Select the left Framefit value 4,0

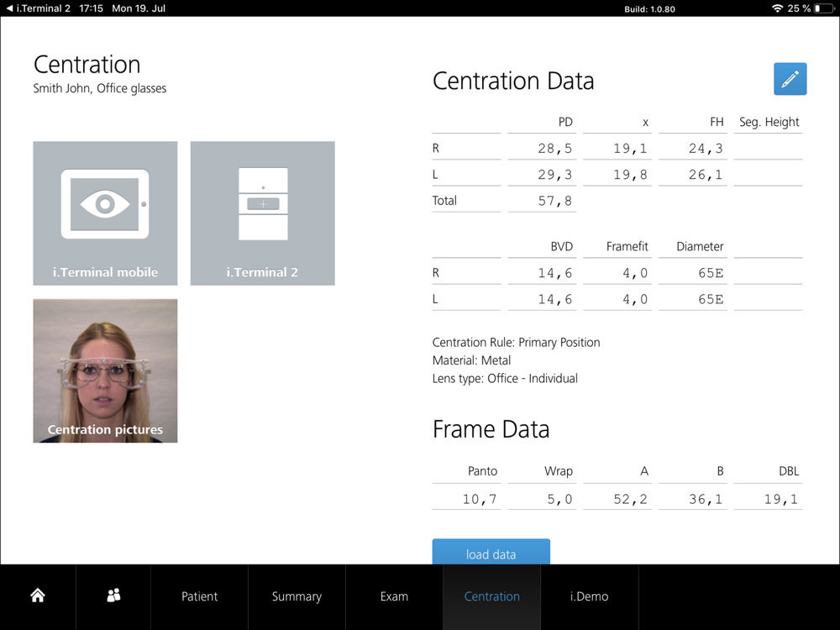[x=635, y=300]
